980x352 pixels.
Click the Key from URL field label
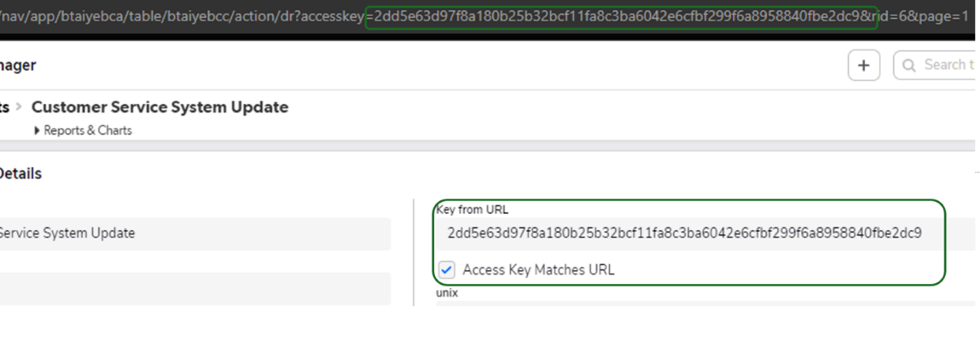pos(472,210)
